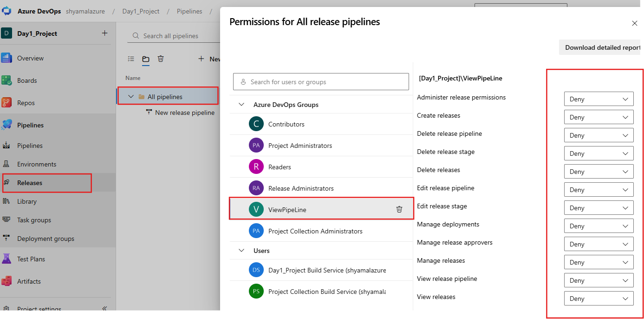Open Manage release approvers permission dropdown

point(599,244)
